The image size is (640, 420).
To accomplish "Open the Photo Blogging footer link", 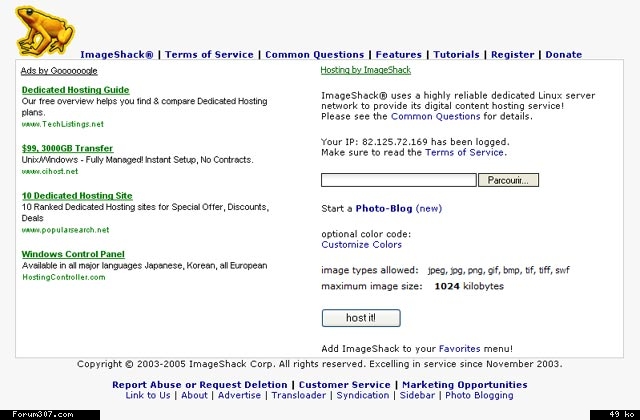I will pyautogui.click(x=479, y=395).
